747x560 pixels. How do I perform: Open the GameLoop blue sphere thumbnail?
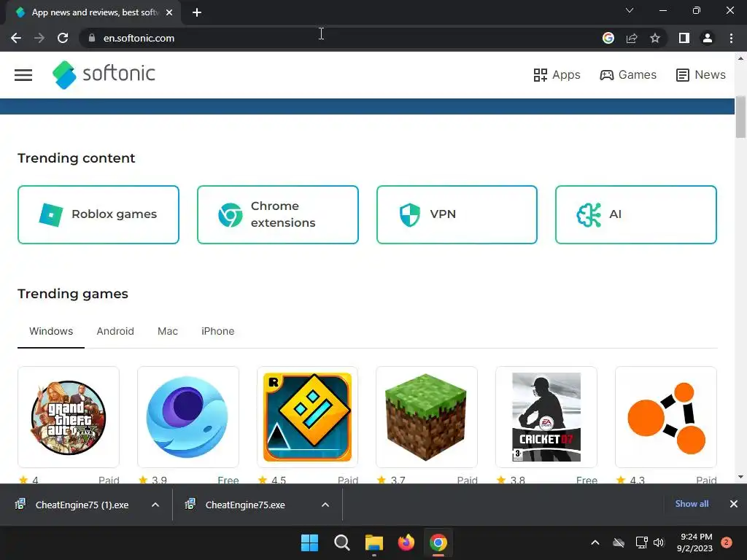(x=187, y=417)
